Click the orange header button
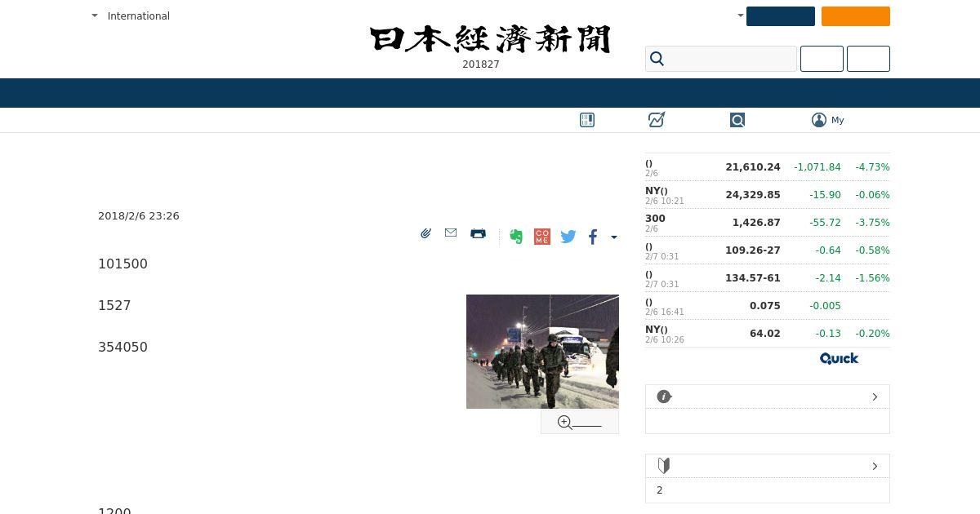Screen dimensions: 980x514 (856, 16)
